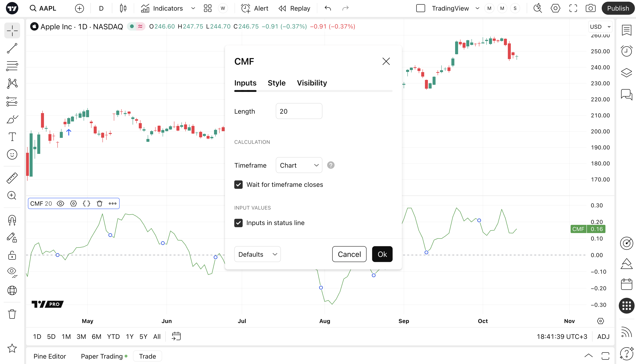636x364 pixels.
Task: Select the 6M time range
Action: (96, 336)
